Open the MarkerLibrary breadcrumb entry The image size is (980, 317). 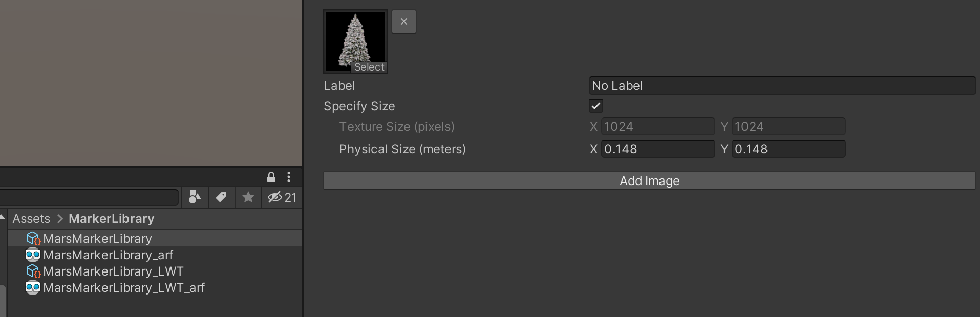tap(111, 219)
